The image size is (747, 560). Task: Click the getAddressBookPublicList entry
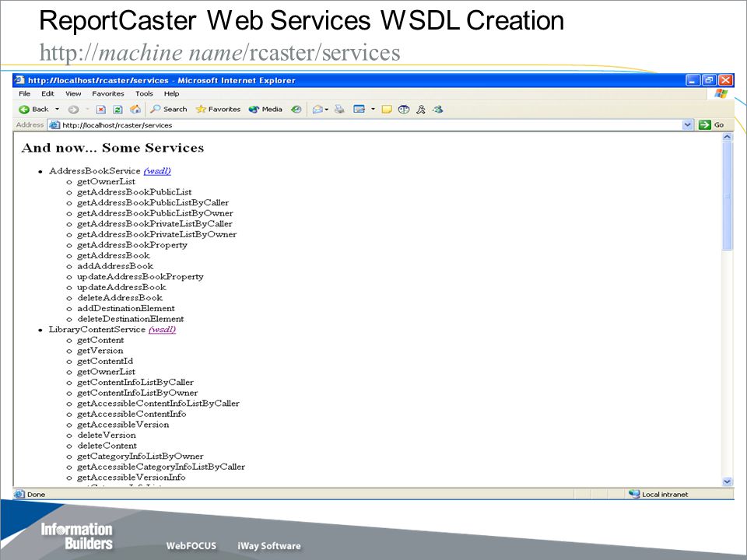click(135, 192)
